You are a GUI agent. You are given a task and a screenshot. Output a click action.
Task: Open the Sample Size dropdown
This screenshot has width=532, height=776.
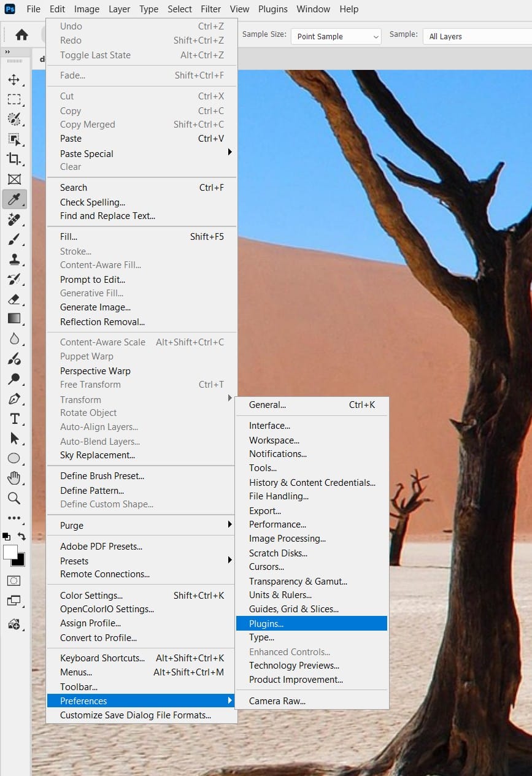[336, 36]
